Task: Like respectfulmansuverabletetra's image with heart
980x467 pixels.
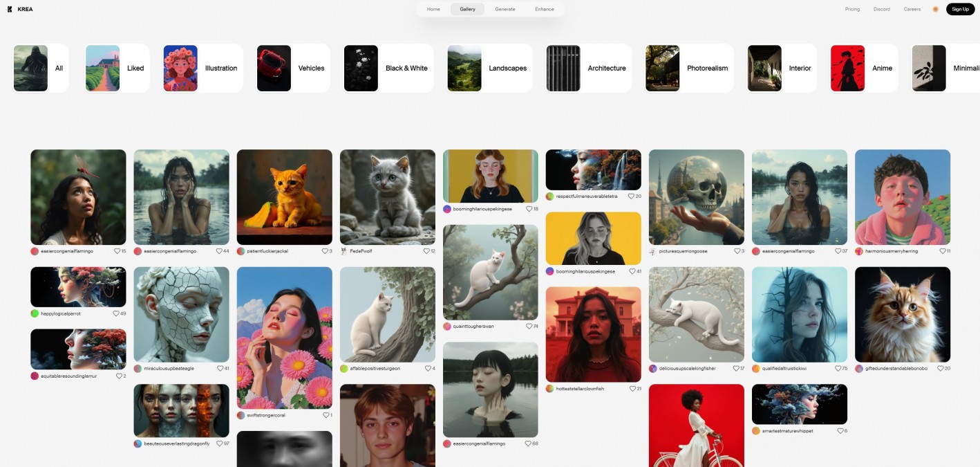Action: tap(631, 196)
